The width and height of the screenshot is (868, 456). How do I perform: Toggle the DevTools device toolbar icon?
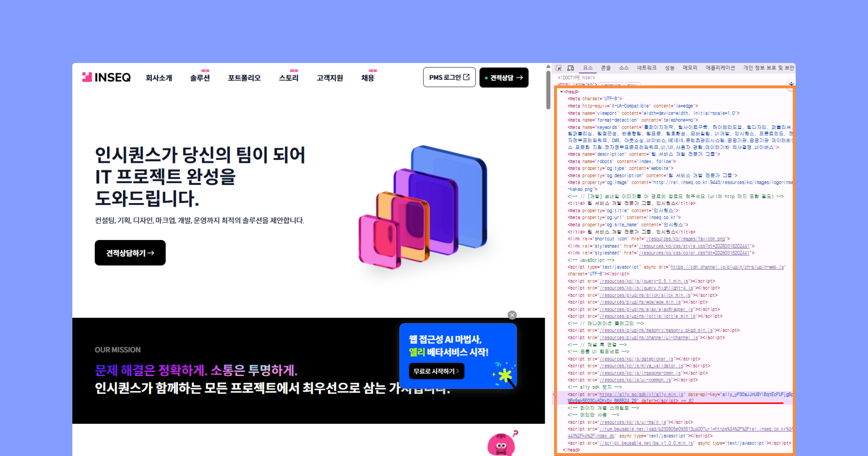[x=571, y=68]
